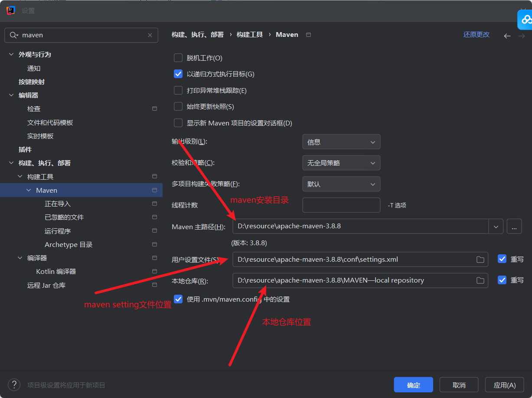Toggle 重写 checkbox for local repository
The image size is (532, 398).
502,280
